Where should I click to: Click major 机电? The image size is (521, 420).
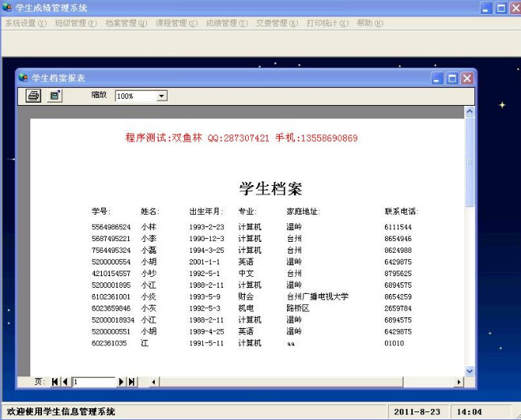[x=246, y=308]
